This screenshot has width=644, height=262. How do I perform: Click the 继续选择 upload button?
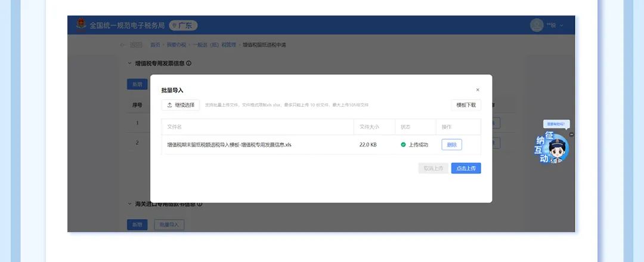(181, 105)
